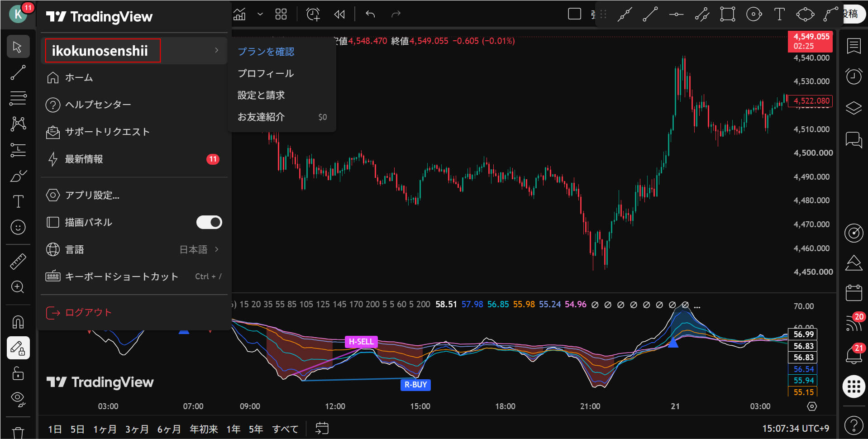Screen dimensions: 868x439
Task: Click the redo arrow
Action: (x=396, y=14)
